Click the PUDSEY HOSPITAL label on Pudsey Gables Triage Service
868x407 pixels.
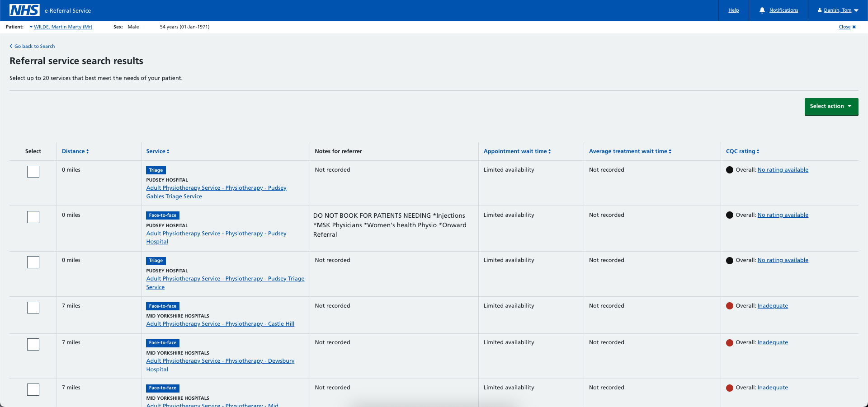tap(167, 180)
